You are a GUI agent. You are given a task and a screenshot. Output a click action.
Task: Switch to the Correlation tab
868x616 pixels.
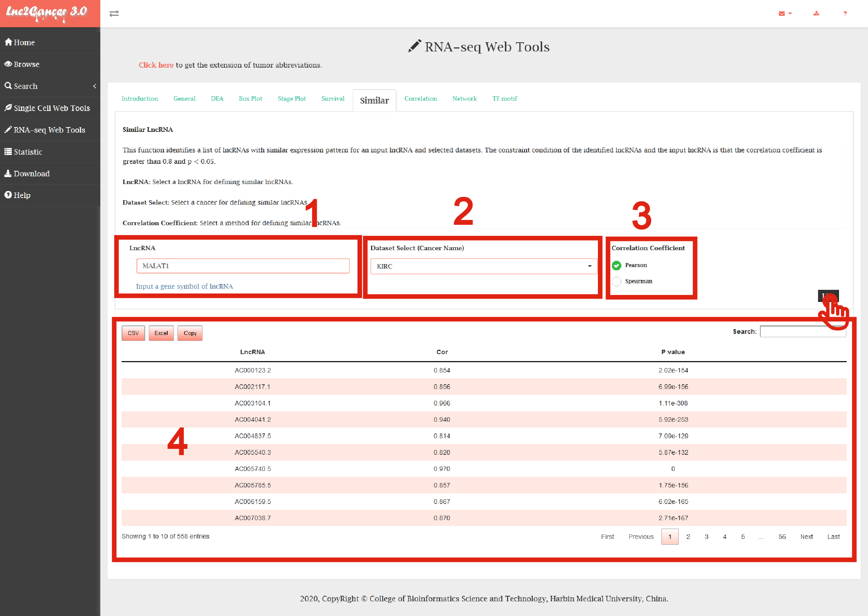[420, 98]
